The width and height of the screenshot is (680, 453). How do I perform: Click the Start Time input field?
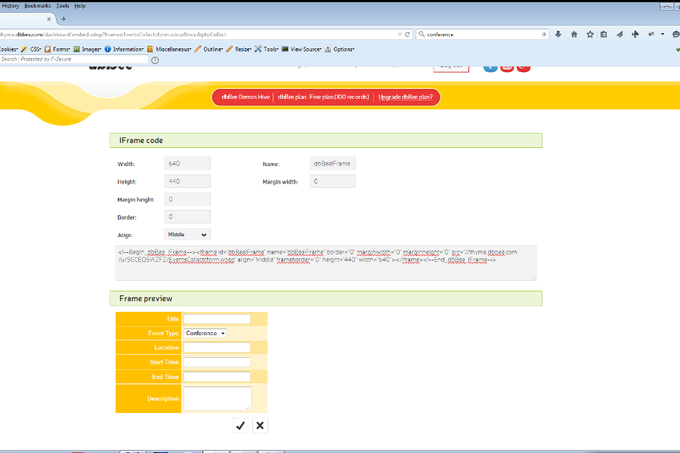click(217, 362)
